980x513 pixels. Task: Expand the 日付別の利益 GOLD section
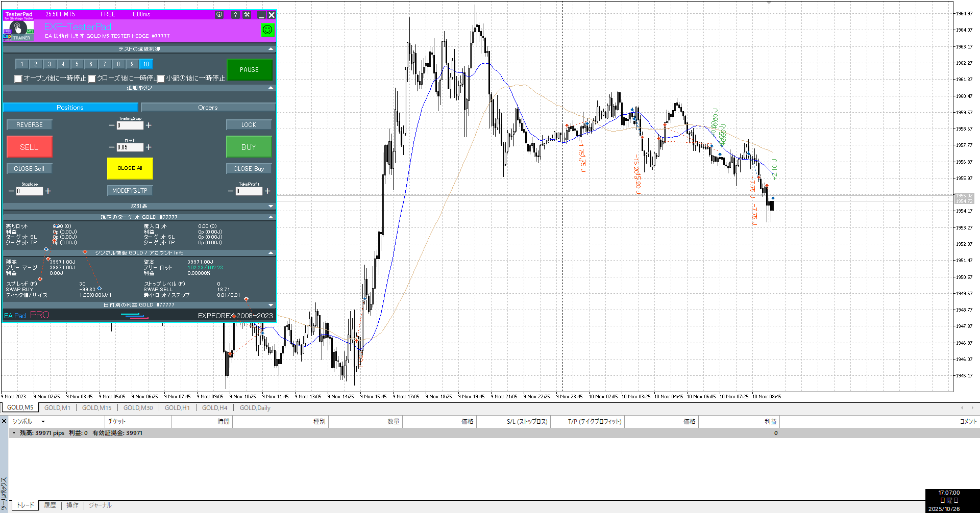271,305
